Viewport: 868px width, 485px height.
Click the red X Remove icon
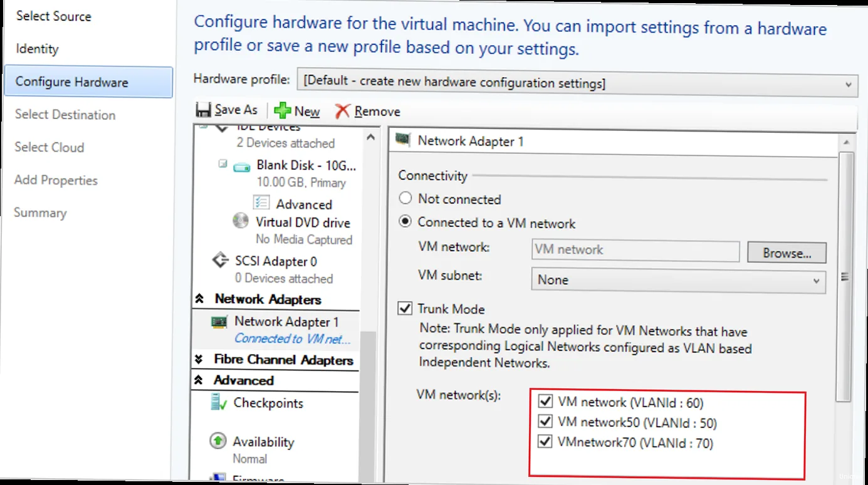tap(343, 111)
